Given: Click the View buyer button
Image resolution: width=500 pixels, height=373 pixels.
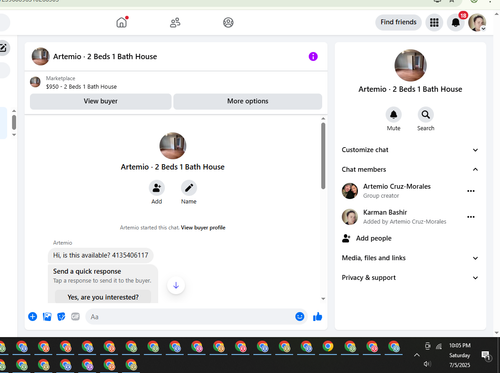Looking at the screenshot, I should click(x=101, y=101).
